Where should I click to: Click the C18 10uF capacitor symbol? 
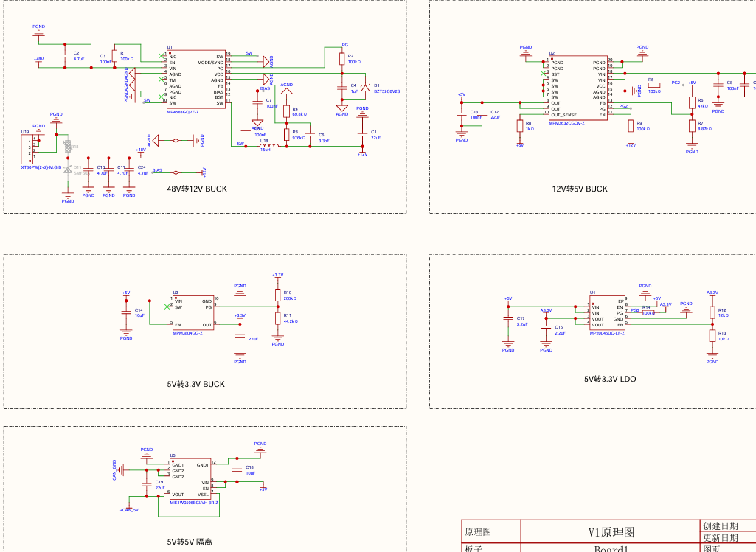(x=237, y=469)
